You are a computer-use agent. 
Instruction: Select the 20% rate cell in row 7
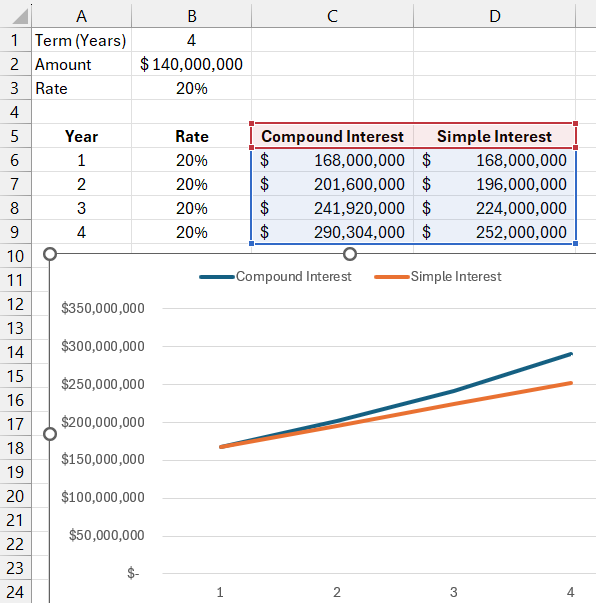tap(191, 184)
